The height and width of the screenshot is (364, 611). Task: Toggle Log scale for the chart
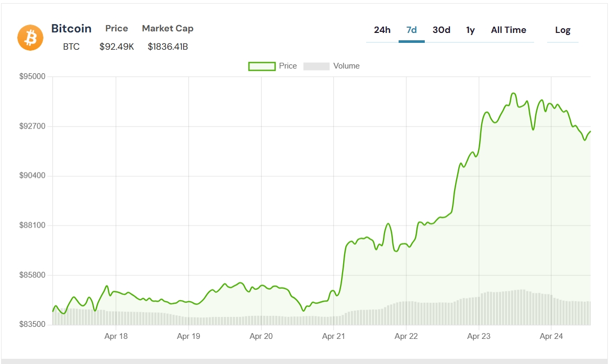[563, 30]
